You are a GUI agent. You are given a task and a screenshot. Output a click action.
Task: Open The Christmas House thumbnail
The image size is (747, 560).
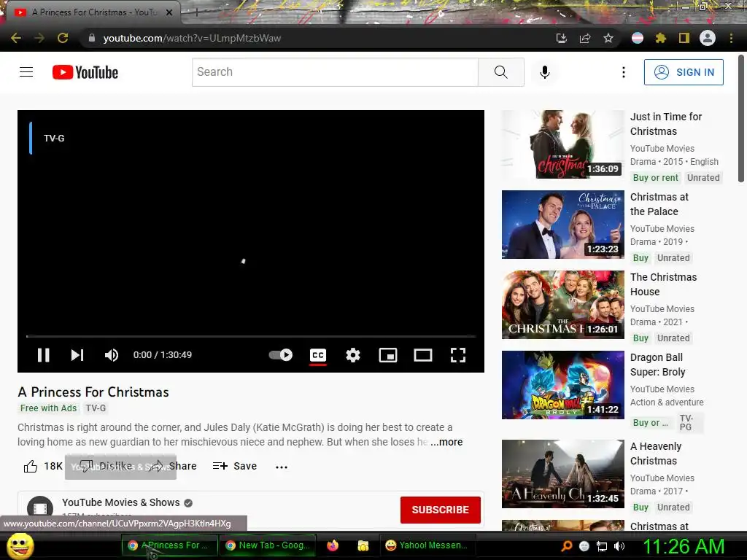562,305
